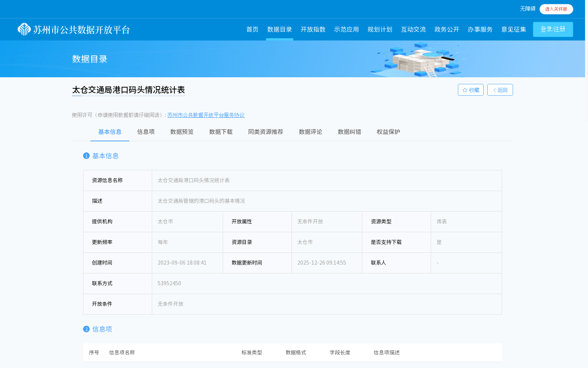Click the 数据目录 banner heading
Screen dimensions: 588x368
pos(90,59)
